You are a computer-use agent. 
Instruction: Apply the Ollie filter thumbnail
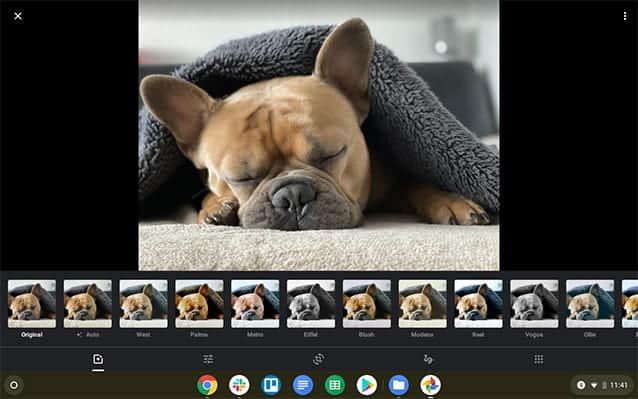[x=590, y=303]
